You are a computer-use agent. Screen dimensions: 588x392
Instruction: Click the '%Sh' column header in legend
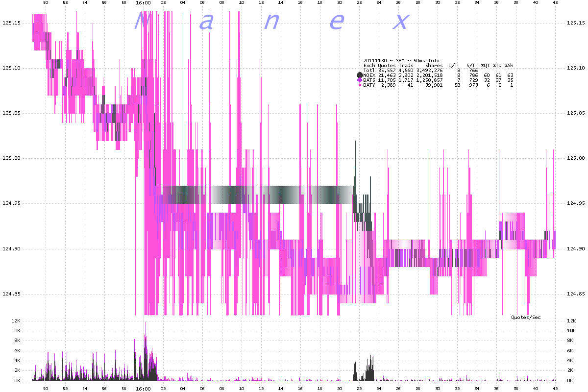coord(509,65)
